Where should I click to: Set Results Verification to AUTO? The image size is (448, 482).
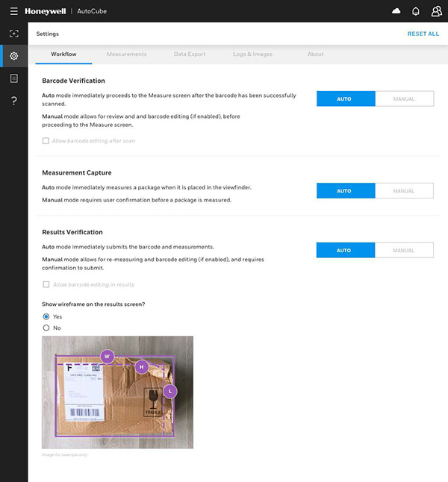(x=346, y=250)
